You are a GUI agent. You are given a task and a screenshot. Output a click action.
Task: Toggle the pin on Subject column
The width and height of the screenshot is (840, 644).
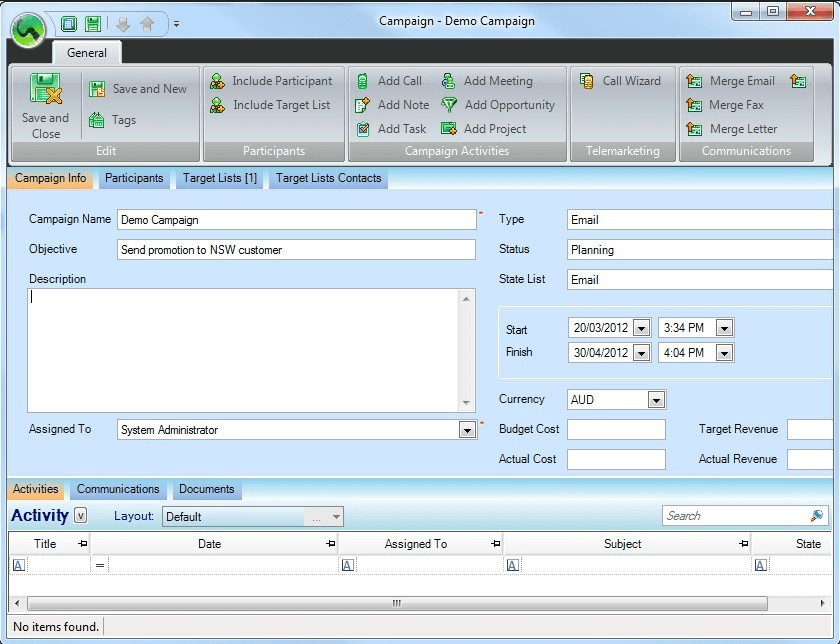point(744,544)
